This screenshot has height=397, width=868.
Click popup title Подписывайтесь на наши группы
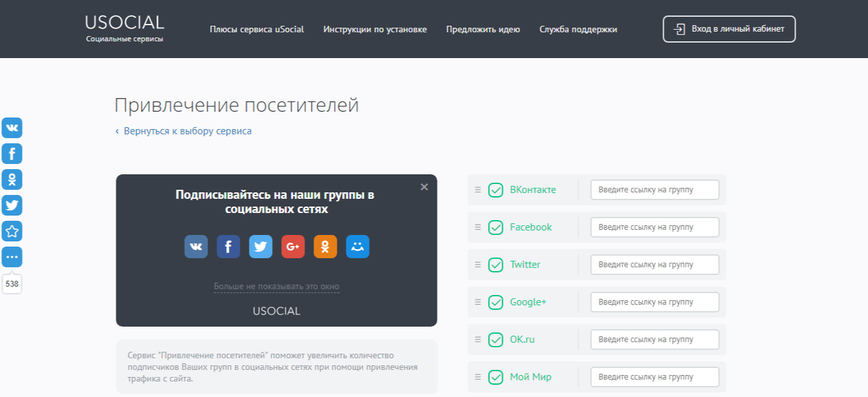[275, 202]
